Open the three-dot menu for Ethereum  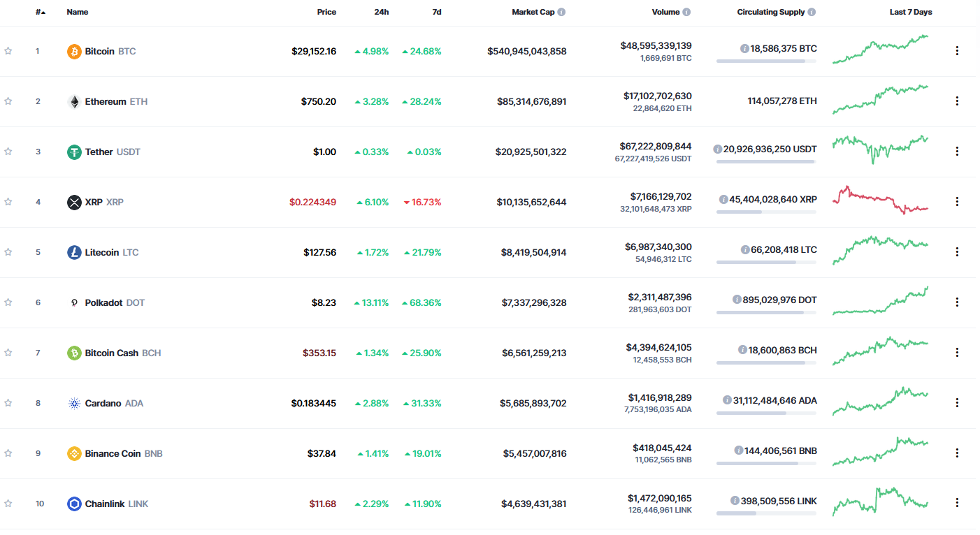957,101
